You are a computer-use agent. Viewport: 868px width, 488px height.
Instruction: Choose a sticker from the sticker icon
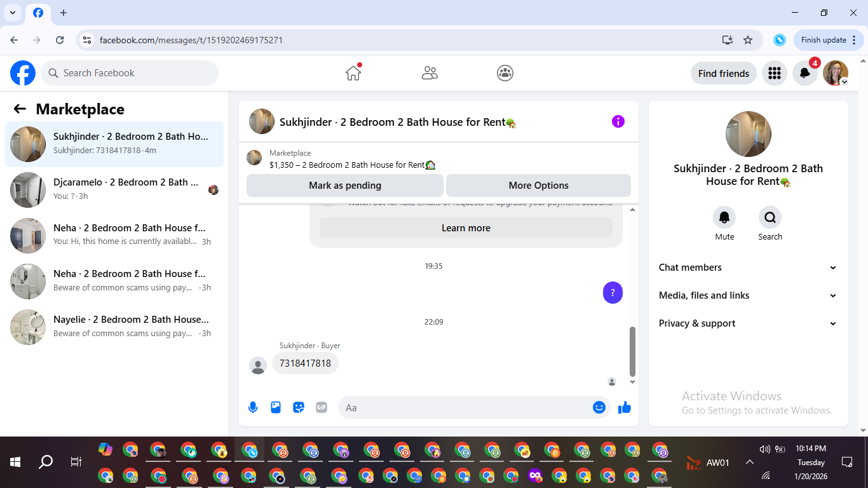[299, 407]
